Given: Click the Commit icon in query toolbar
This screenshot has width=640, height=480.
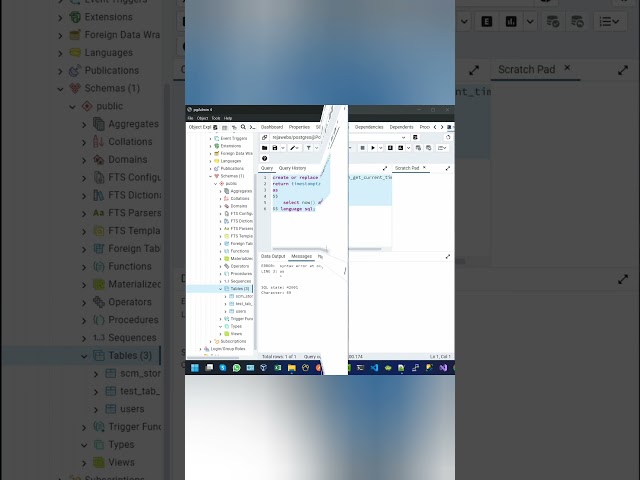Looking at the screenshot, I should (418, 148).
